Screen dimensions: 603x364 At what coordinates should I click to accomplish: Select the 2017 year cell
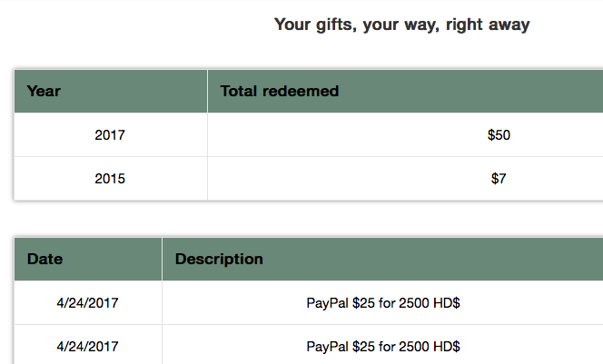point(110,135)
